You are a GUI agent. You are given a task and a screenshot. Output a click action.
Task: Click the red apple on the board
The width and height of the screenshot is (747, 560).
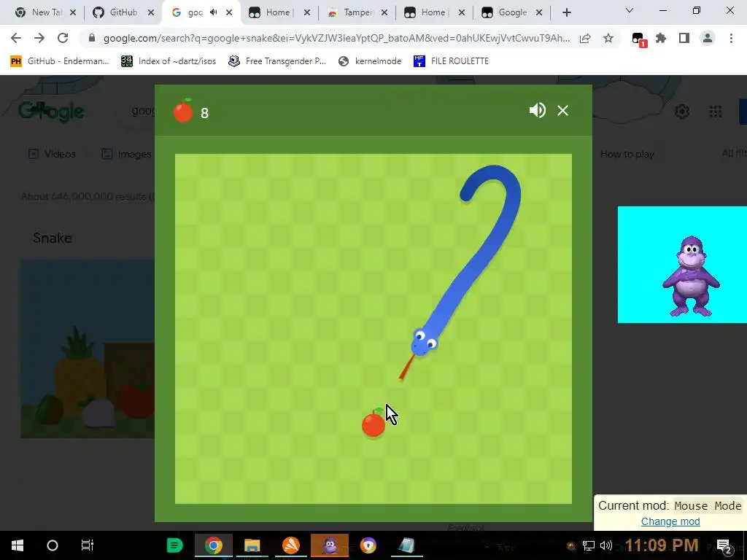pyautogui.click(x=373, y=423)
